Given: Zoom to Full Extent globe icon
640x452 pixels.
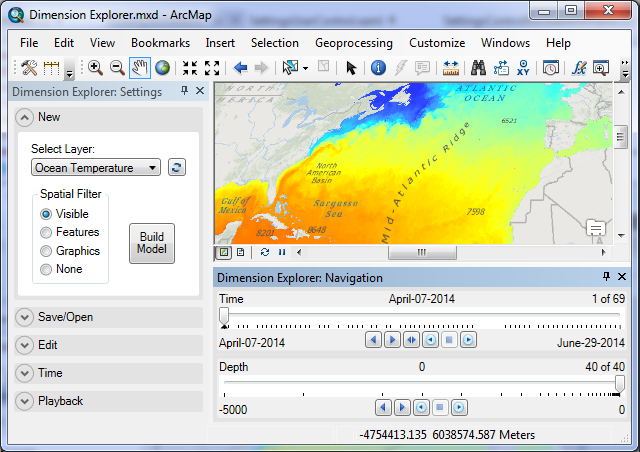Looking at the screenshot, I should (162, 68).
